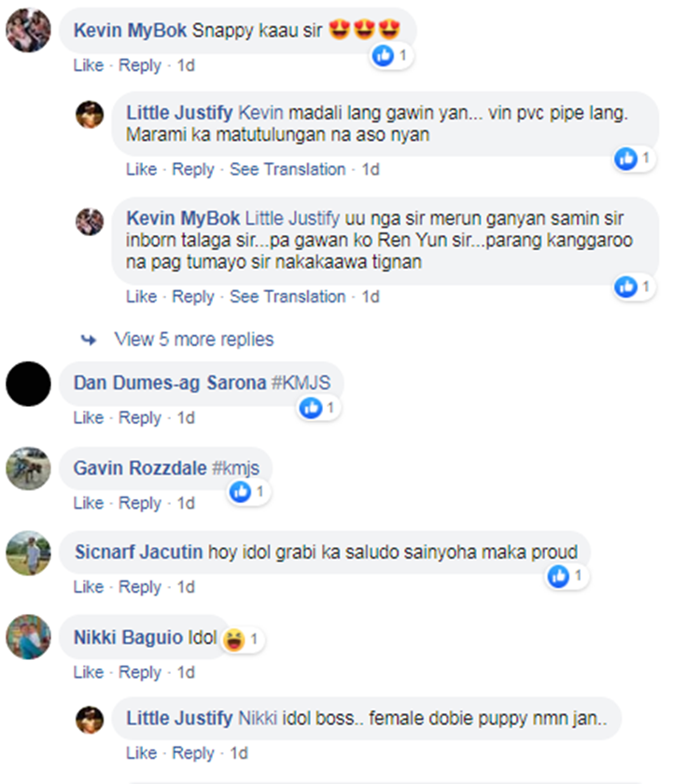The height and width of the screenshot is (784, 700).
Task: Expand View 5 more replies
Action: pos(194,340)
